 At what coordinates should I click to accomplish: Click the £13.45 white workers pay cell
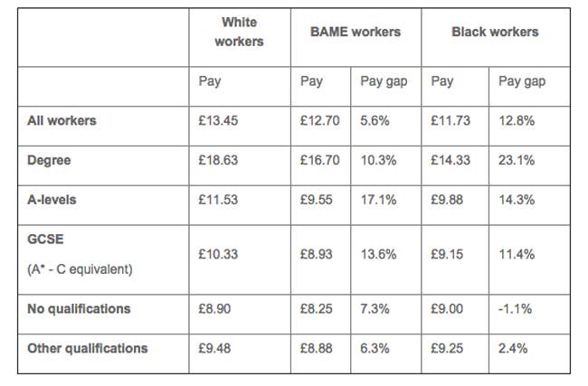point(218,120)
